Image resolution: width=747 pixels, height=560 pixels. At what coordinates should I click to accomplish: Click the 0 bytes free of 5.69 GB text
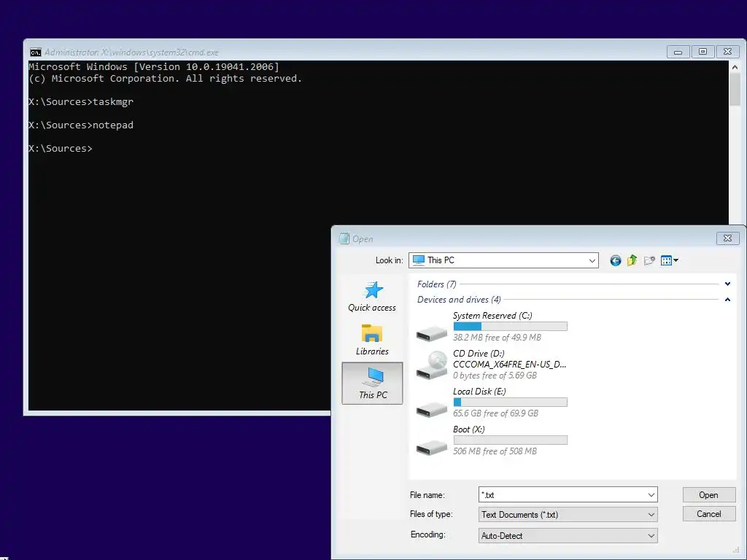495,376
